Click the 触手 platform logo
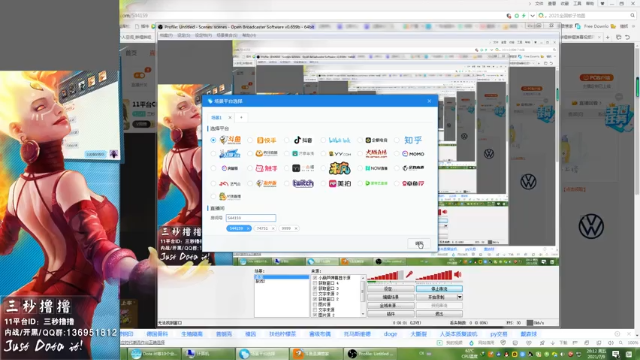 [x=266, y=168]
